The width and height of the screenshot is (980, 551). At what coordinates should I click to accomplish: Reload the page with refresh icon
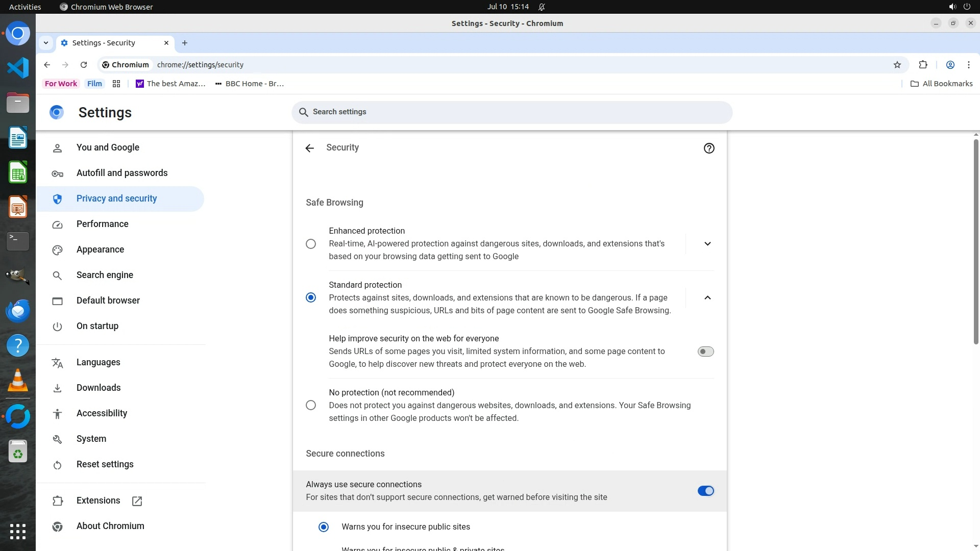pos(84,65)
